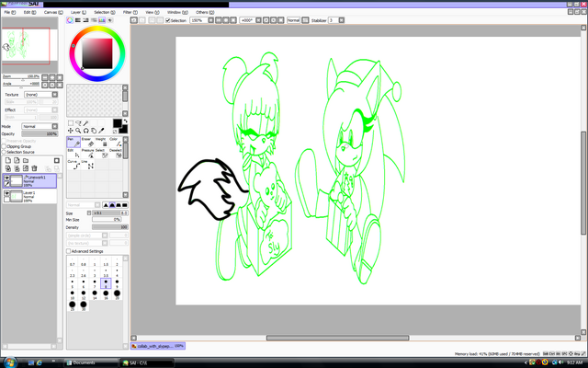Select the Line tool
This screenshot has width=588, height=368.
pyautogui.click(x=87, y=165)
